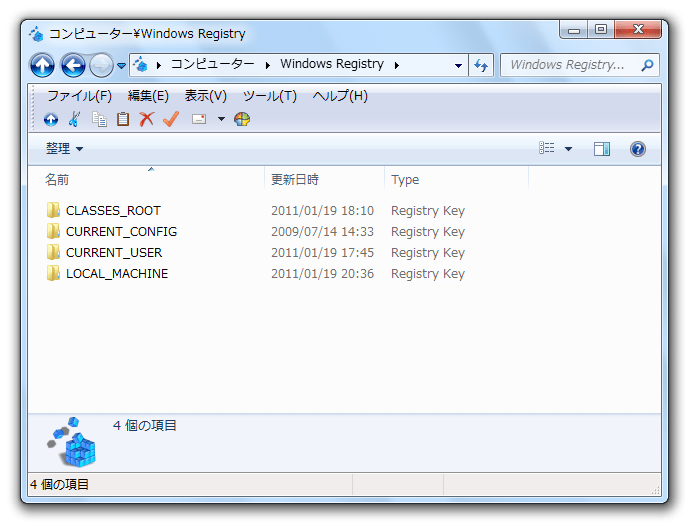Image resolution: width=691 pixels, height=527 pixels.
Task: Click Registry Key type in the LOCAL_MACHINE row
Action: tap(428, 275)
